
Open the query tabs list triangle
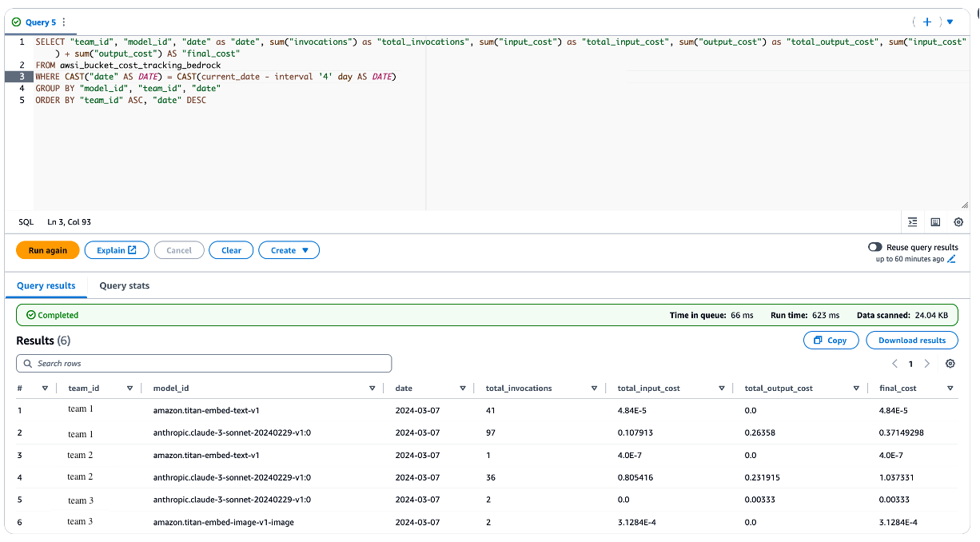[951, 22]
